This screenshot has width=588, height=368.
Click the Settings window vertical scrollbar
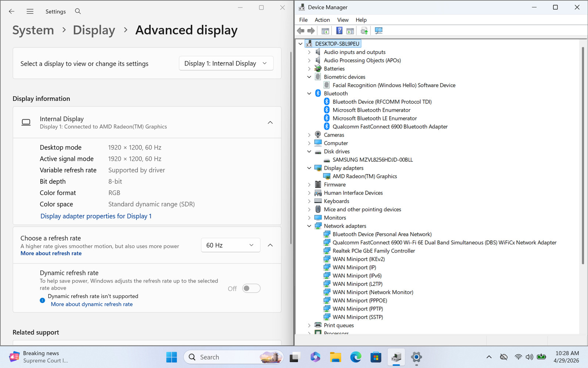[x=291, y=147]
